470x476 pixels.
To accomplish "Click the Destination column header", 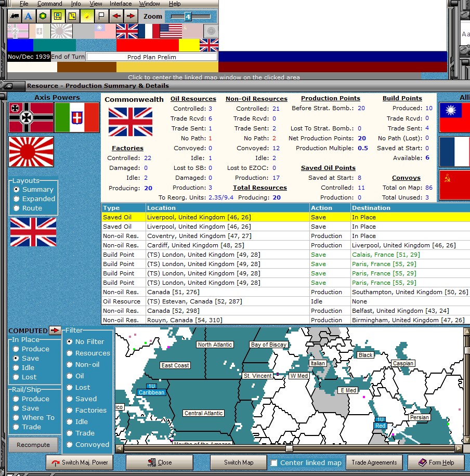I will 410,208.
